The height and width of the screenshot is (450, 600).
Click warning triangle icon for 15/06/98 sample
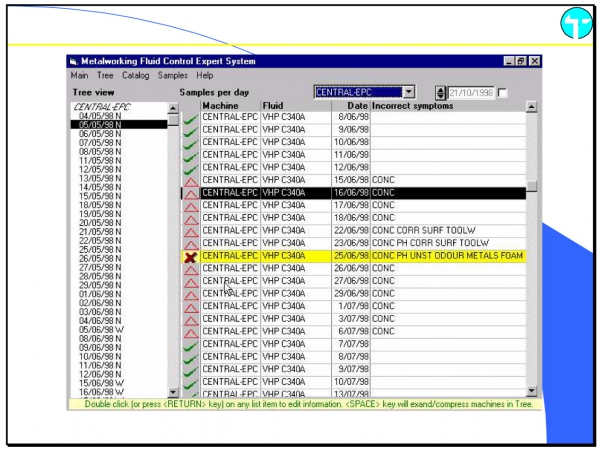click(x=190, y=178)
